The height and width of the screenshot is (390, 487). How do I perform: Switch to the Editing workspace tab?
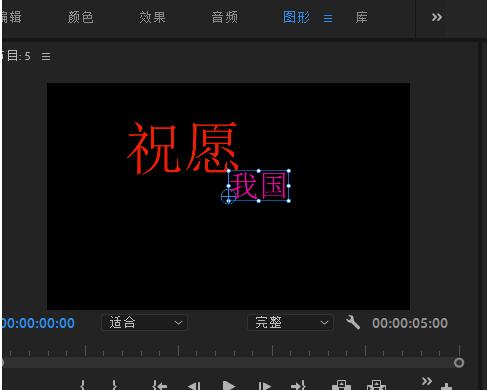pos(11,17)
